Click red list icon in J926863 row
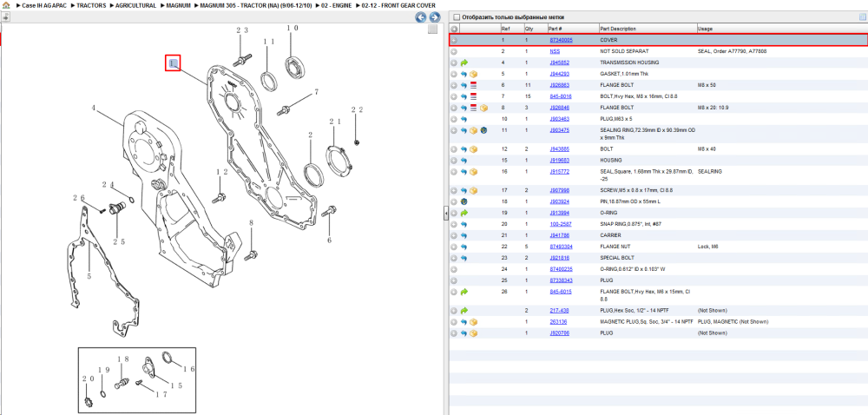868x415 pixels. click(x=473, y=85)
